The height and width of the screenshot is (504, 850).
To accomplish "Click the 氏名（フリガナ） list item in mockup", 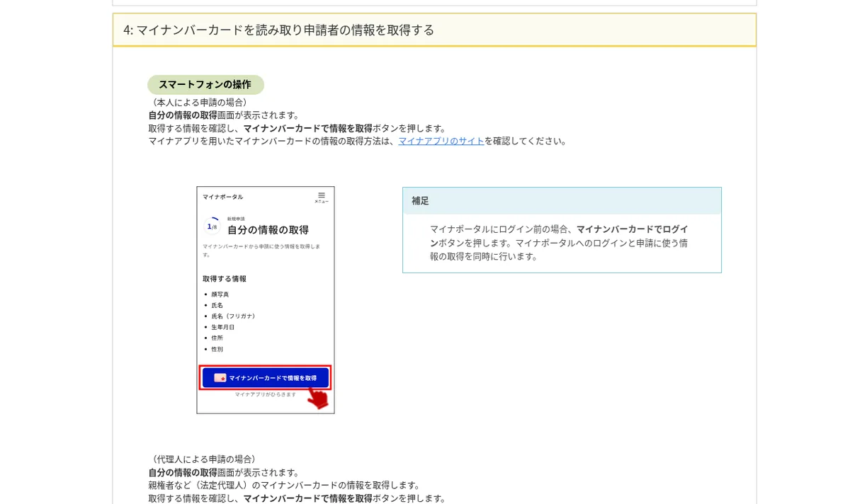I will coord(233,316).
